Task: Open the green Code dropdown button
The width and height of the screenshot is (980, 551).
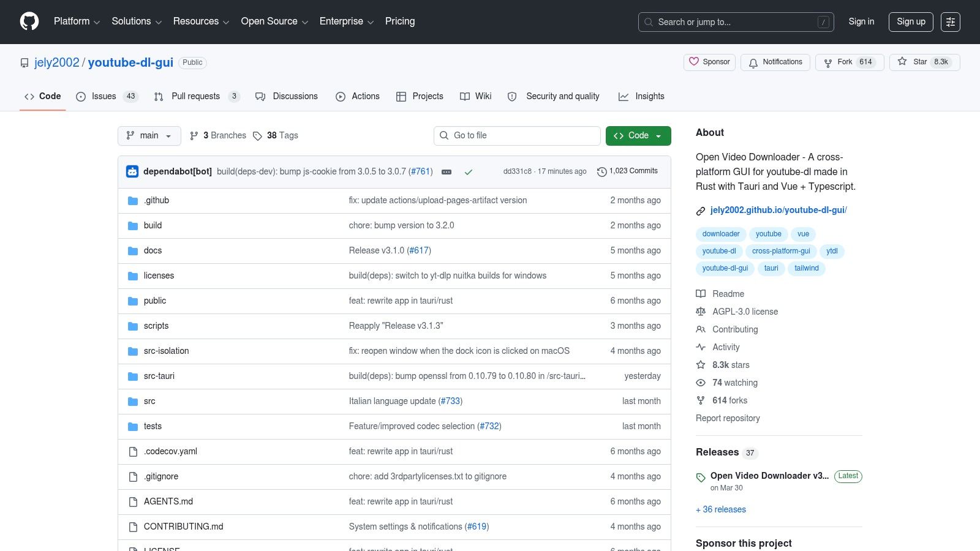Action: (x=638, y=136)
